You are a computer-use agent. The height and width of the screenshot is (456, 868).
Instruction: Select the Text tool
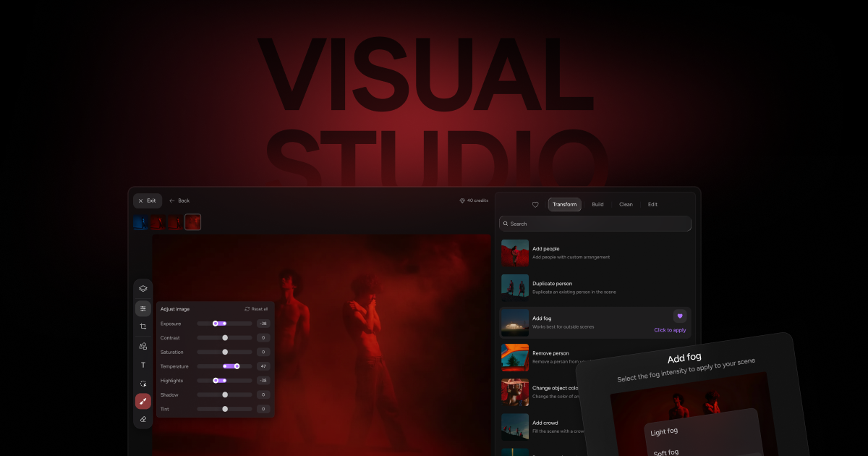(143, 366)
